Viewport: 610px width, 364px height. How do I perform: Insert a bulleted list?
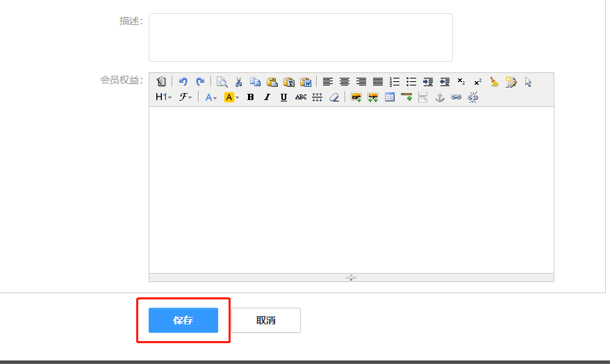pyautogui.click(x=411, y=82)
